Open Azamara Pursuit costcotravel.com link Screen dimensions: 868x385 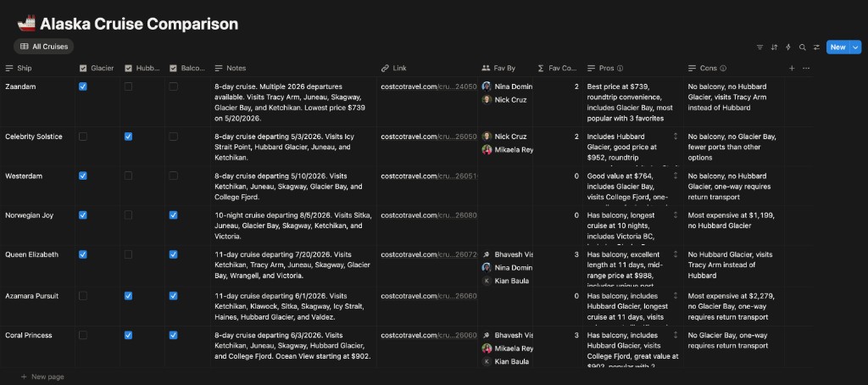(x=428, y=296)
